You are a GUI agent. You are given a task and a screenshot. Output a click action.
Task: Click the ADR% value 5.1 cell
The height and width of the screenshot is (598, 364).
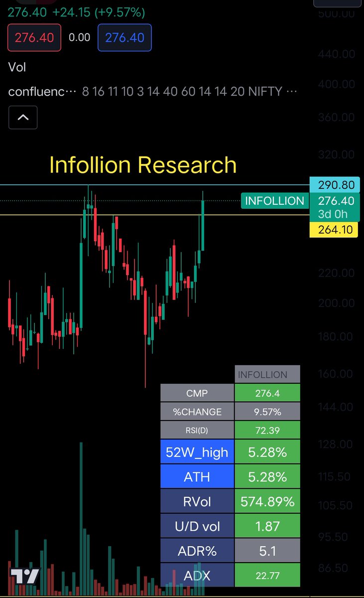[x=267, y=551]
